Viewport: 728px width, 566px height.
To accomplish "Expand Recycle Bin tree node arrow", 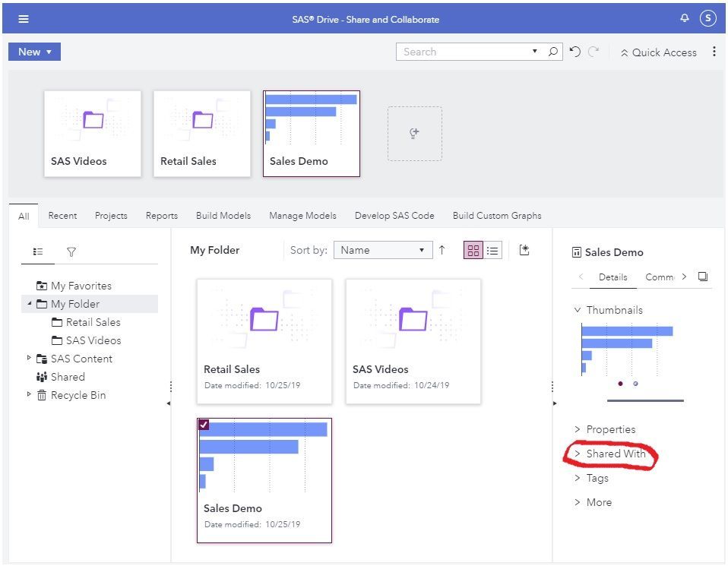I will [x=29, y=394].
